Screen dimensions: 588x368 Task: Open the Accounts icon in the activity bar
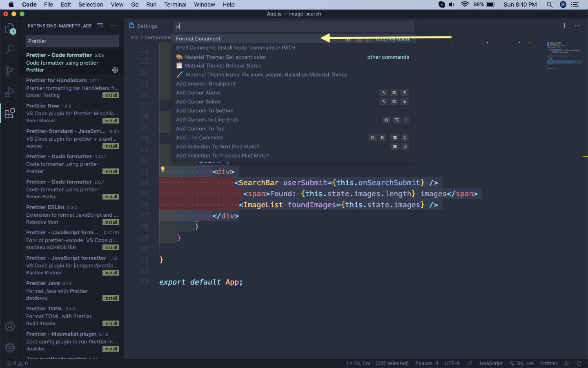[10, 326]
